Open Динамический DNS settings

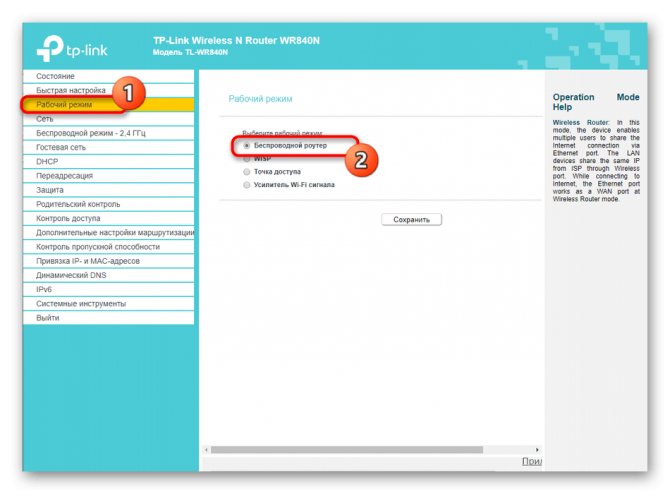click(109, 275)
